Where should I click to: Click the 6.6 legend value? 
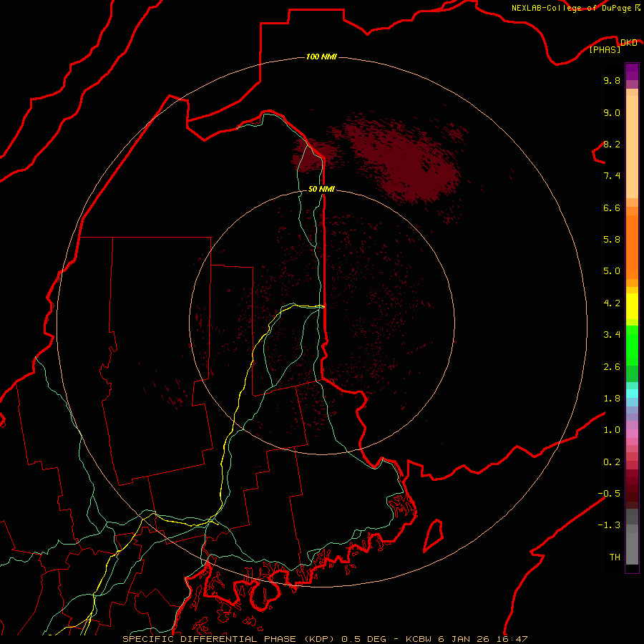click(x=612, y=208)
